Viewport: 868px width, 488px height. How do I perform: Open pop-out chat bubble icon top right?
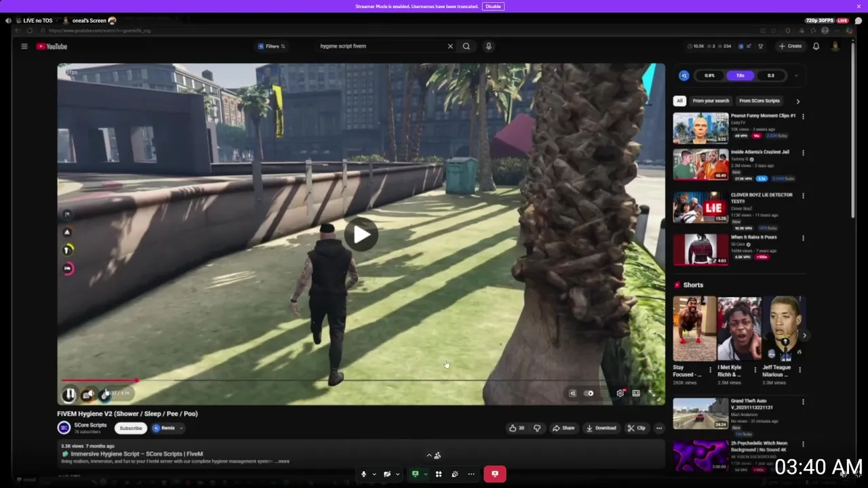858,20
